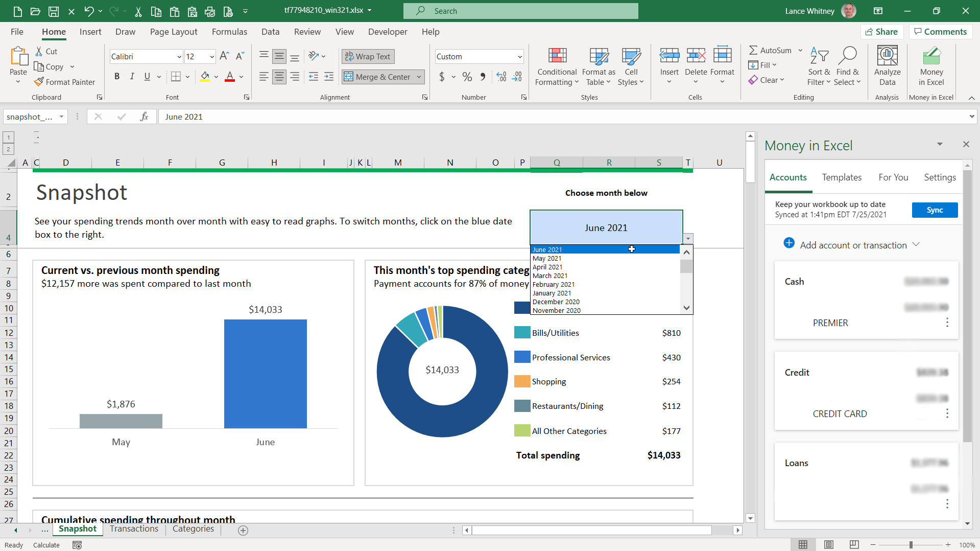Apply the red Font Color
Image resolution: width=980 pixels, height=551 pixels.
click(x=230, y=77)
